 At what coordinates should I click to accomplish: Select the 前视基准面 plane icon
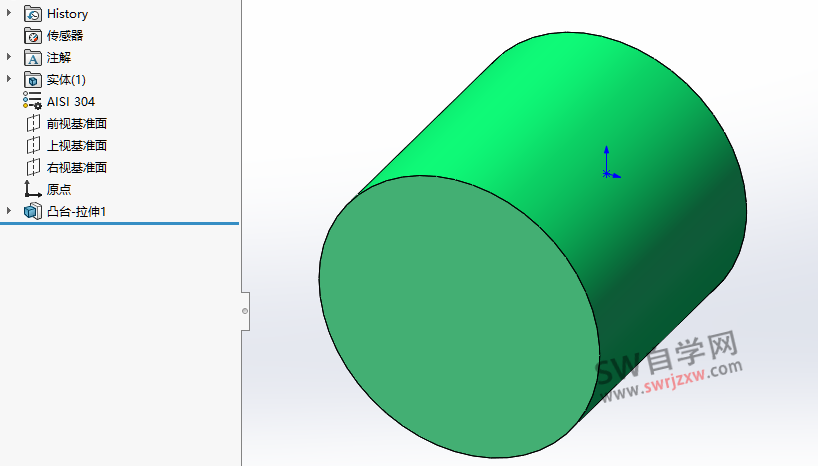33,124
